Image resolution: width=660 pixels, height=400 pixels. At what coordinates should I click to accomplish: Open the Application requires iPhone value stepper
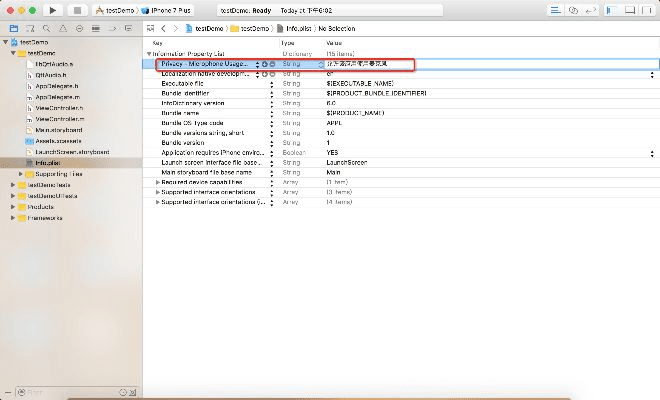click(x=652, y=156)
